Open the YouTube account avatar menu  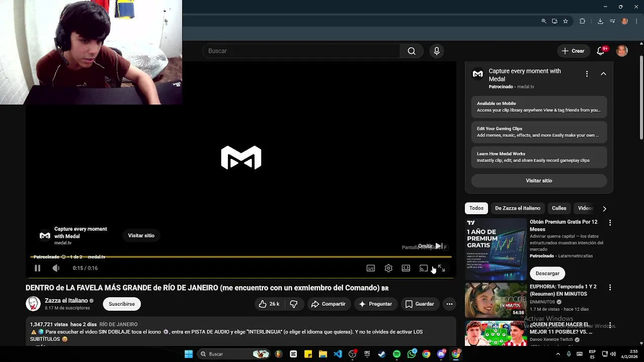(x=622, y=51)
